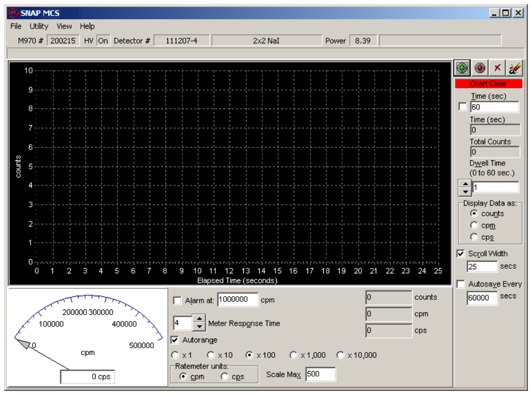
Task: Select cps under Display Data as
Action: 474,237
